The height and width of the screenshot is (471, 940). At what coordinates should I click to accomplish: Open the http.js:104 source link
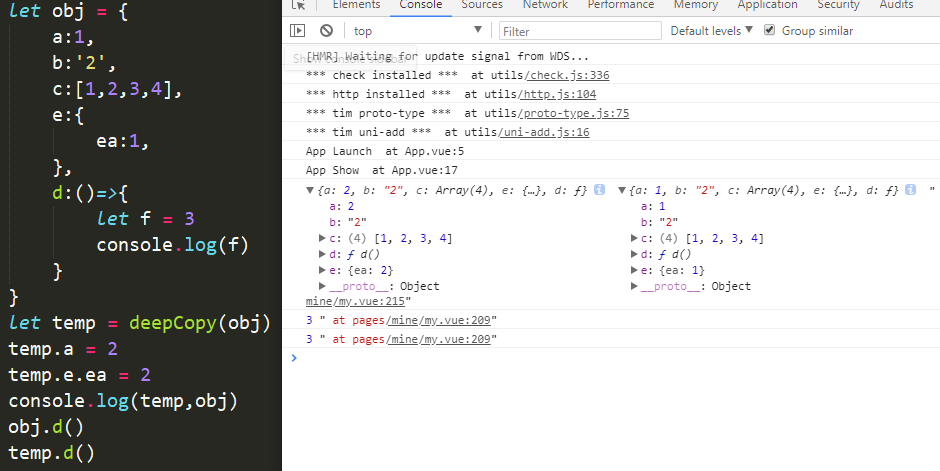558,95
